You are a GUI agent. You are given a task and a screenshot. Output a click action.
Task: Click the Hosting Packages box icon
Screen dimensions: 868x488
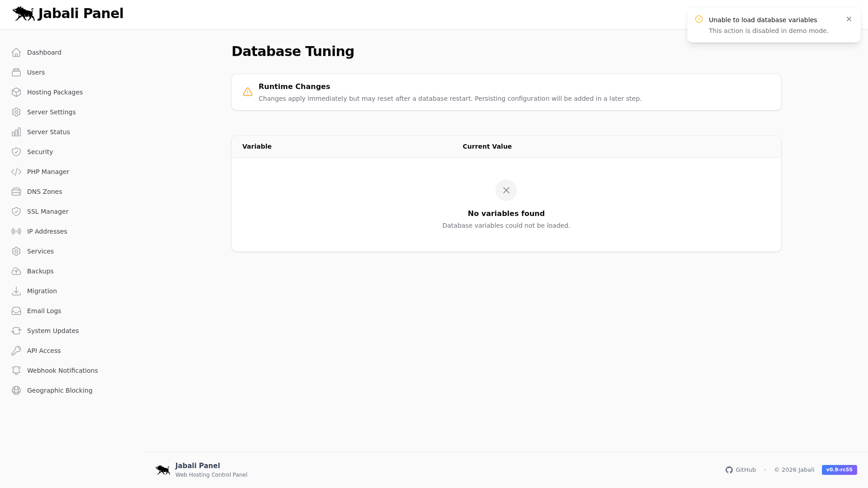16,92
